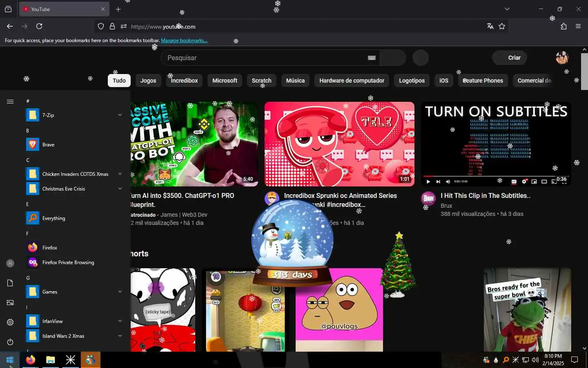This screenshot has width=588, height=368.
Task: Open the @pouvlogs Pou short thumbnail
Action: (x=339, y=310)
